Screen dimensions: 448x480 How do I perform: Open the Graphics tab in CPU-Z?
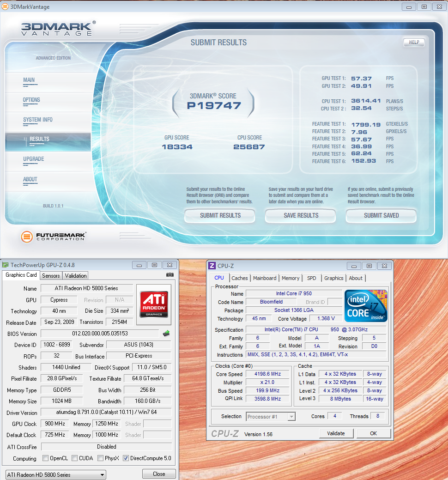point(333,278)
